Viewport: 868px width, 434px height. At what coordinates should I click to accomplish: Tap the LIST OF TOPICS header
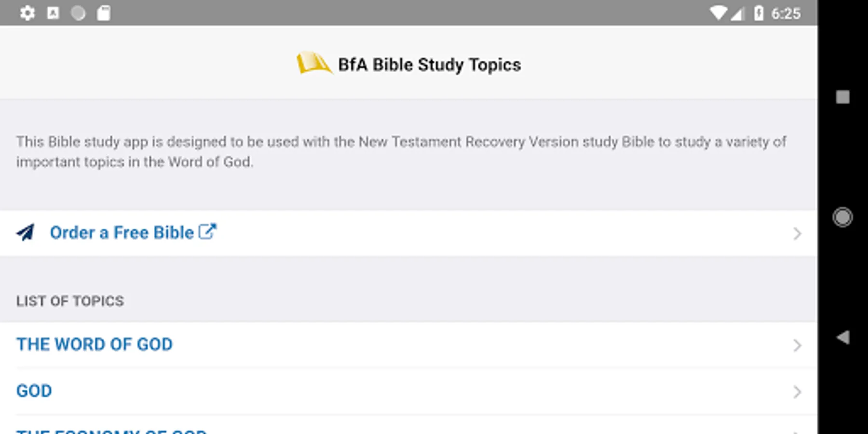(70, 301)
